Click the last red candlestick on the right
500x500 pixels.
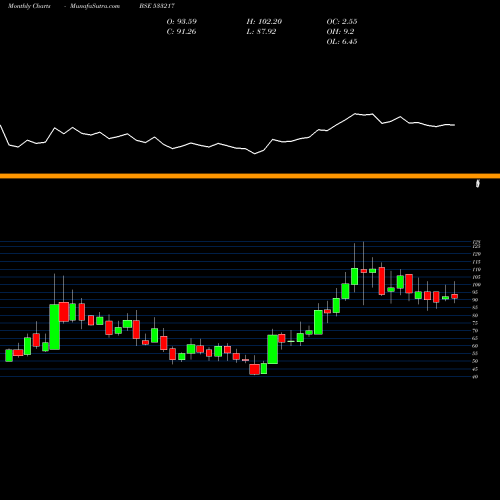click(454, 296)
